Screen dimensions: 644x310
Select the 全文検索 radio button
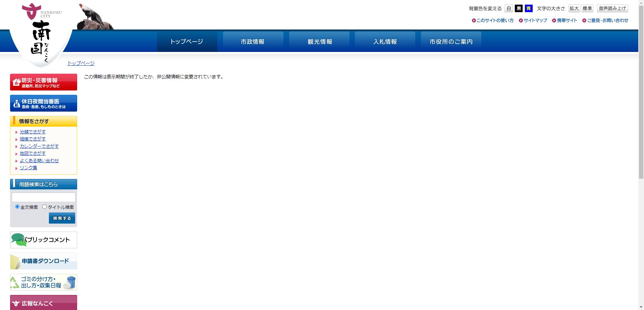click(x=17, y=207)
